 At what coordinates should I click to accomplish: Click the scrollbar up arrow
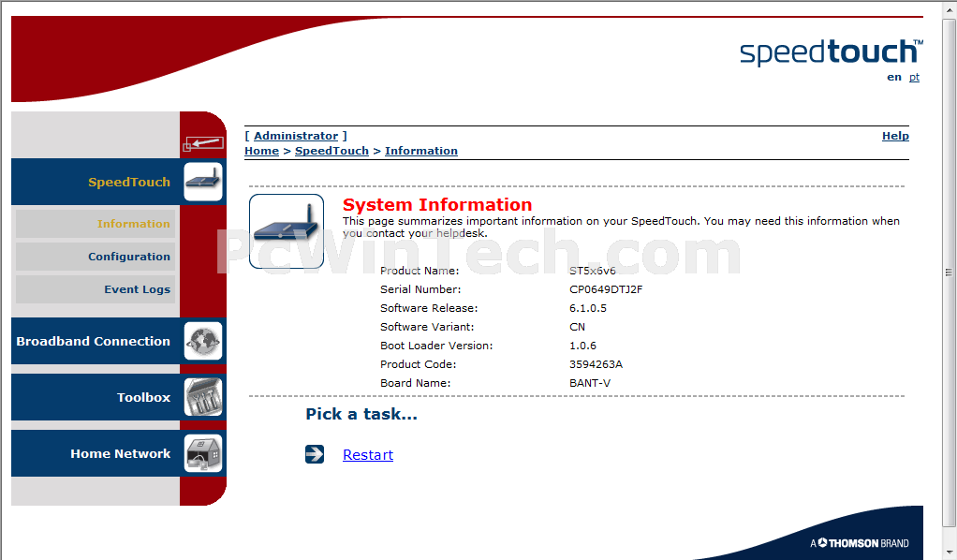click(x=949, y=7)
